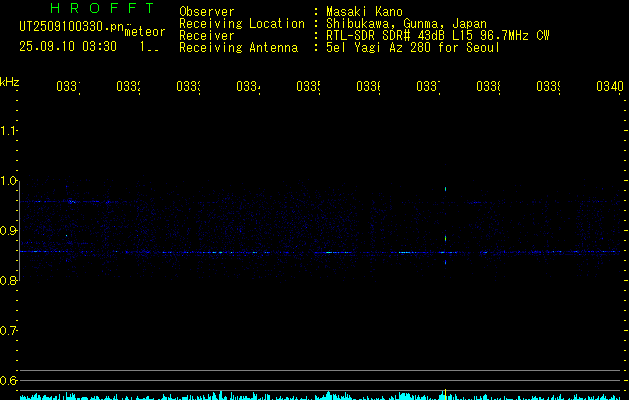The height and width of the screenshot is (400, 629).
Task: Click antenna text 5el Yagi Az 280
Action: tap(380, 48)
